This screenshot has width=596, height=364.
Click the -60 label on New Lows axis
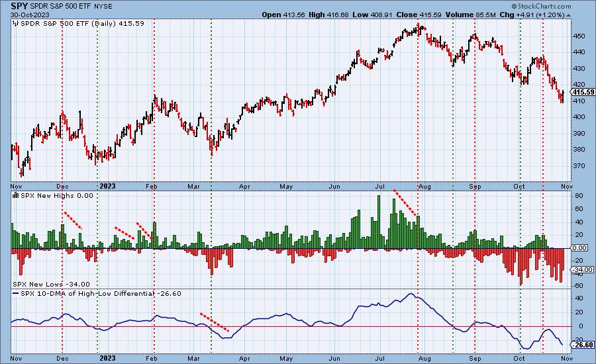tap(578, 285)
